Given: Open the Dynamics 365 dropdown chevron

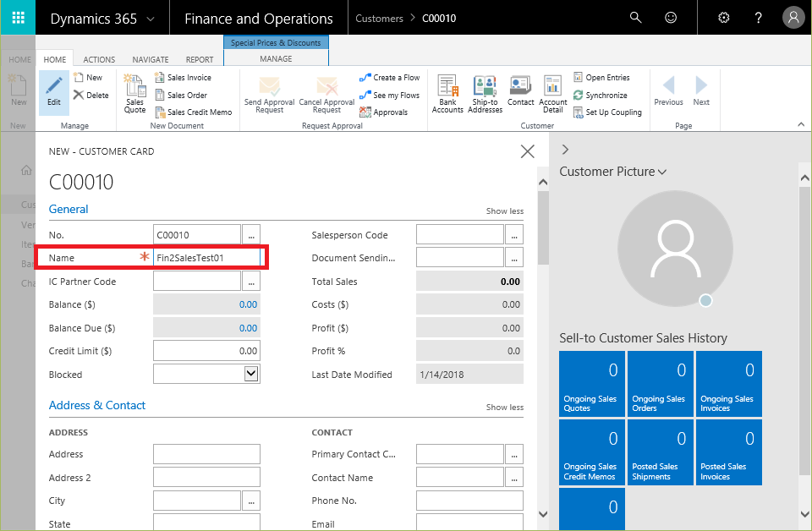Looking at the screenshot, I should (151, 19).
